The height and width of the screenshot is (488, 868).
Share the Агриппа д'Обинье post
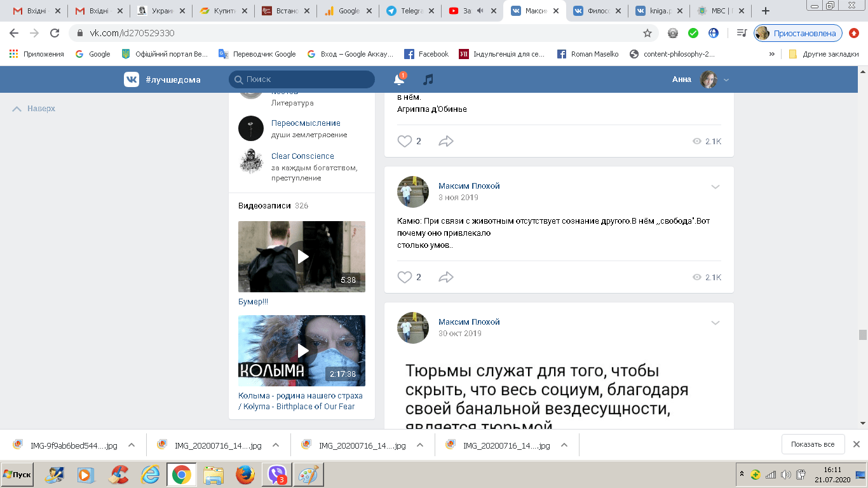tap(446, 141)
